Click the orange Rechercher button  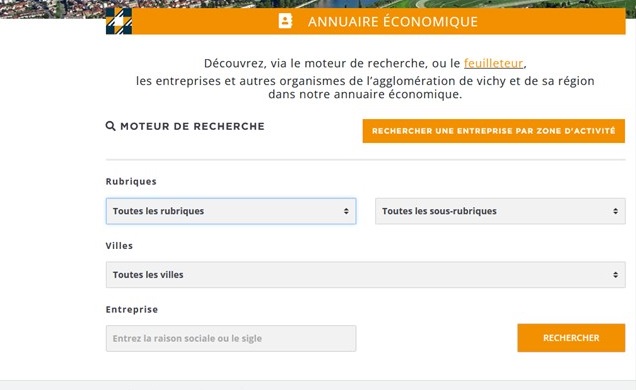pyautogui.click(x=571, y=338)
